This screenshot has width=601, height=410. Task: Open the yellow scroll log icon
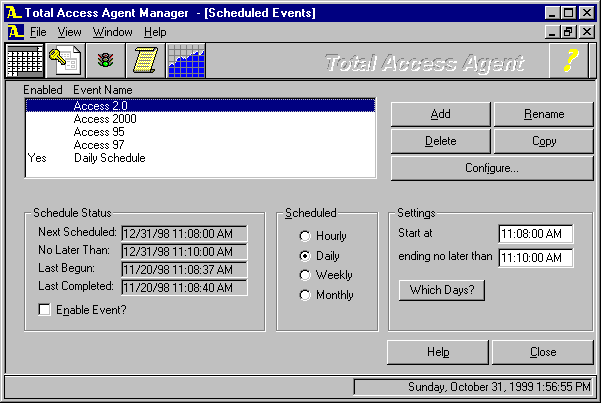pyautogui.click(x=146, y=61)
